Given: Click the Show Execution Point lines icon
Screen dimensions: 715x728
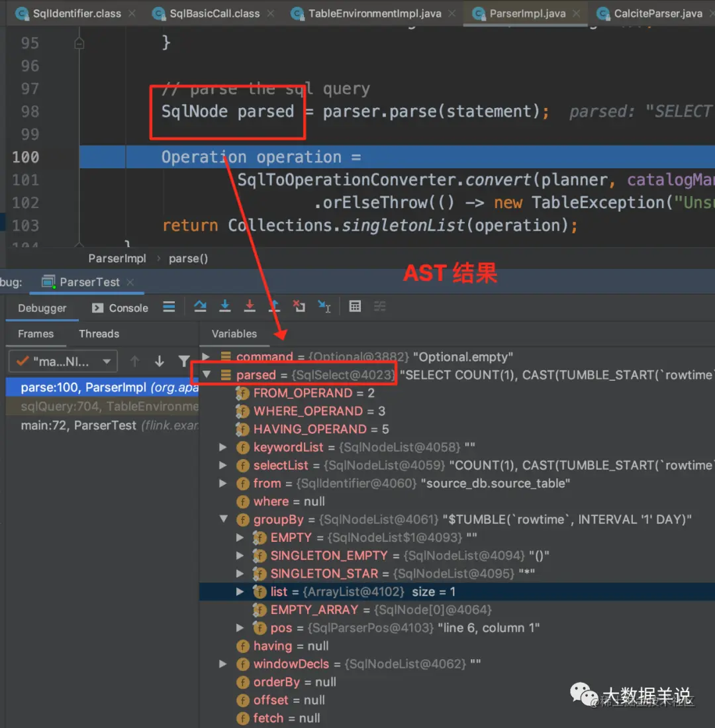Looking at the screenshot, I should [169, 307].
